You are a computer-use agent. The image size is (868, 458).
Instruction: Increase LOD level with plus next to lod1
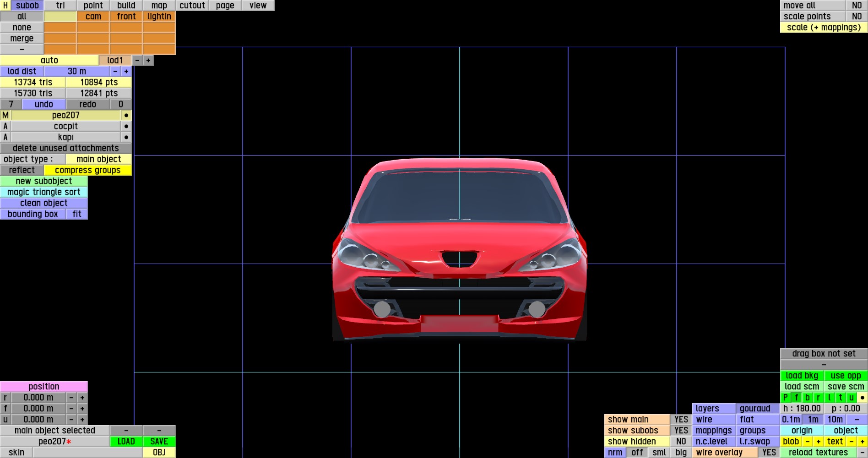pos(148,60)
